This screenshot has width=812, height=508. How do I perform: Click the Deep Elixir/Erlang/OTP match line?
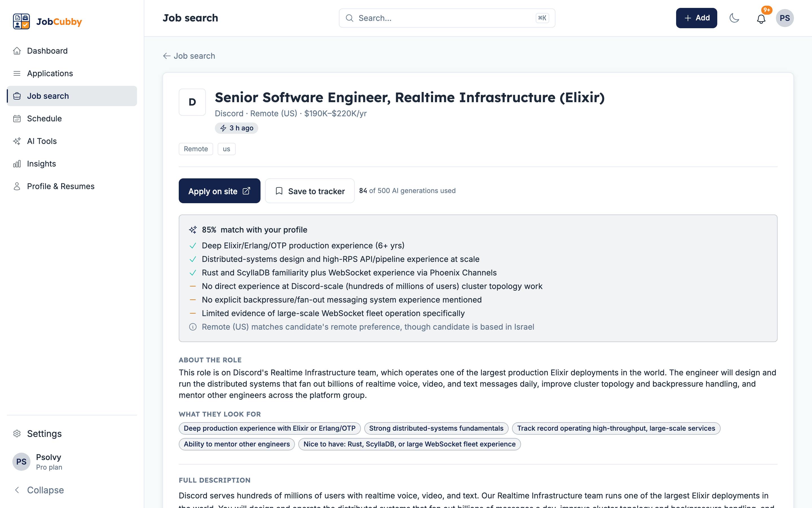(303, 246)
